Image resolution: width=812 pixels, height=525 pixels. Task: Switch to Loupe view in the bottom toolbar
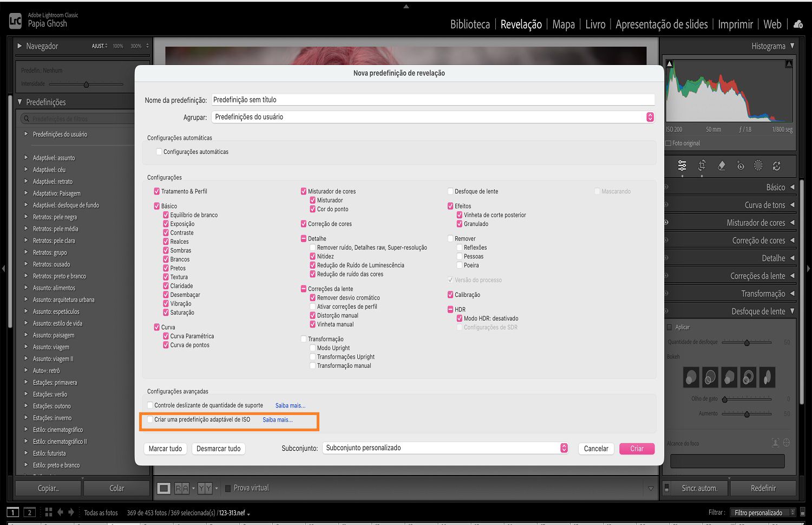pos(163,488)
